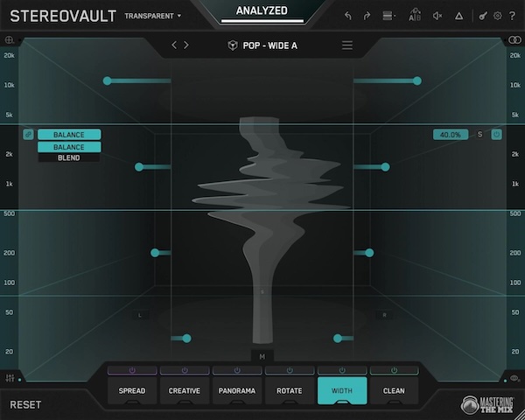Click the POP - WIDE A preset name
This screenshot has height=420, width=525.
pyautogui.click(x=269, y=45)
